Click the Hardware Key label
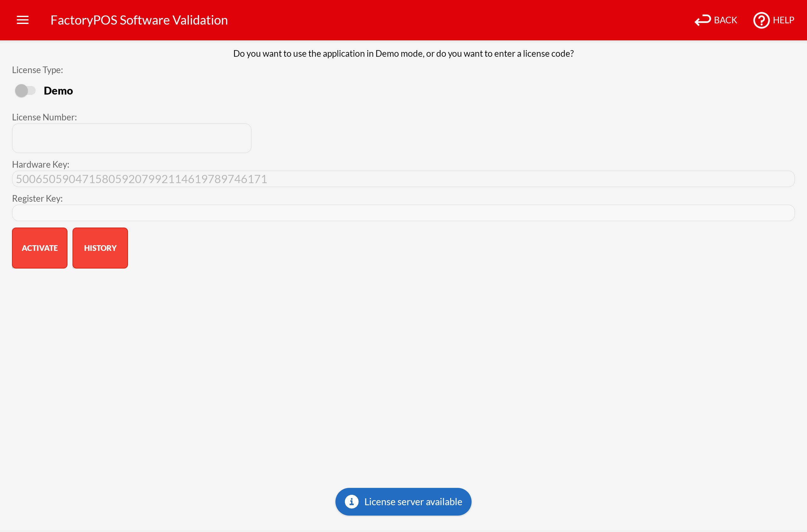The image size is (807, 532). [x=41, y=164]
